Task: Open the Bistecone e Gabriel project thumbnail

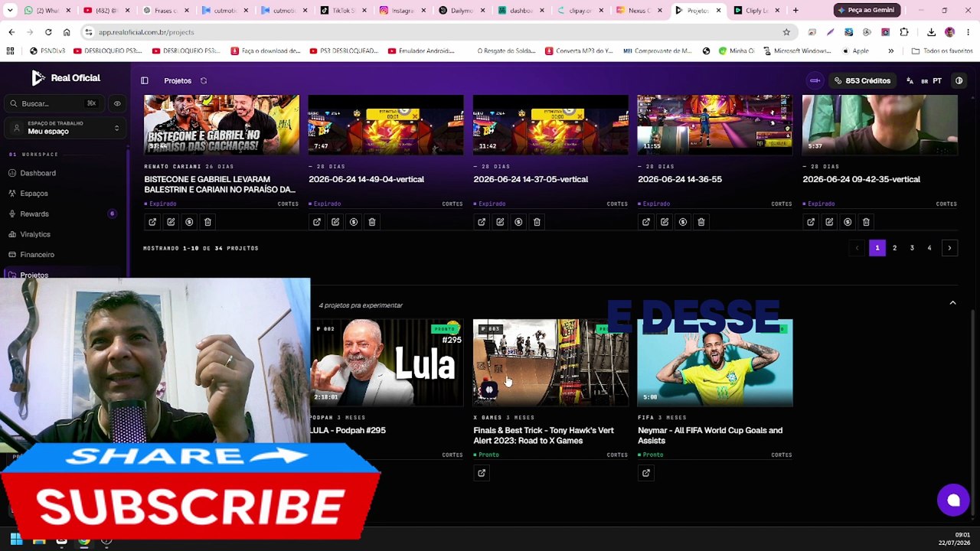Action: (222, 125)
